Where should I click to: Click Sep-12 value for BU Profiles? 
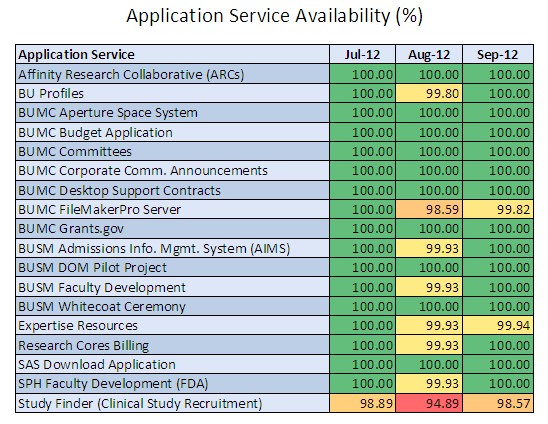tap(498, 93)
